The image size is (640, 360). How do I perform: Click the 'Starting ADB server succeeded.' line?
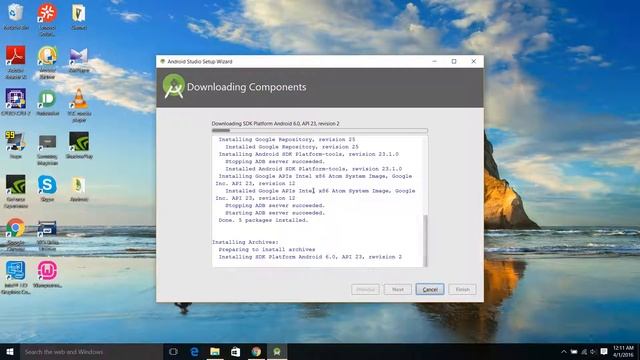pos(275,213)
